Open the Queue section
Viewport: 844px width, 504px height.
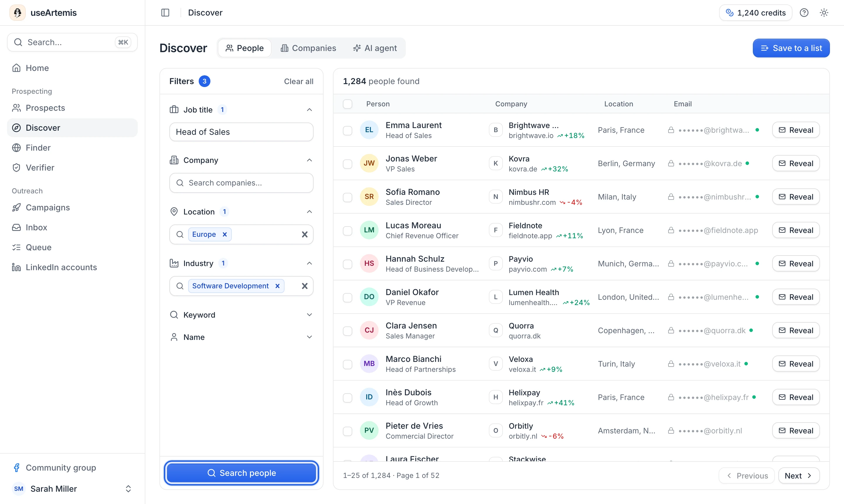(72, 247)
